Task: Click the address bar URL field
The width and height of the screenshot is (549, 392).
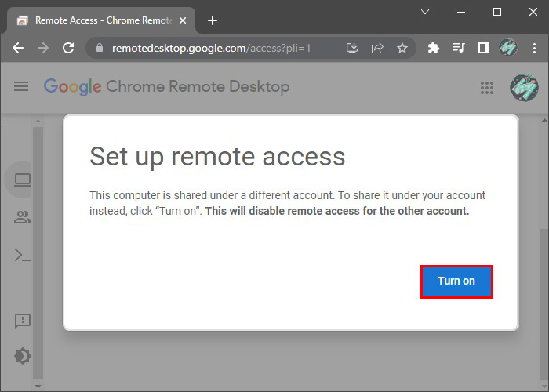Action: pyautogui.click(x=220, y=48)
